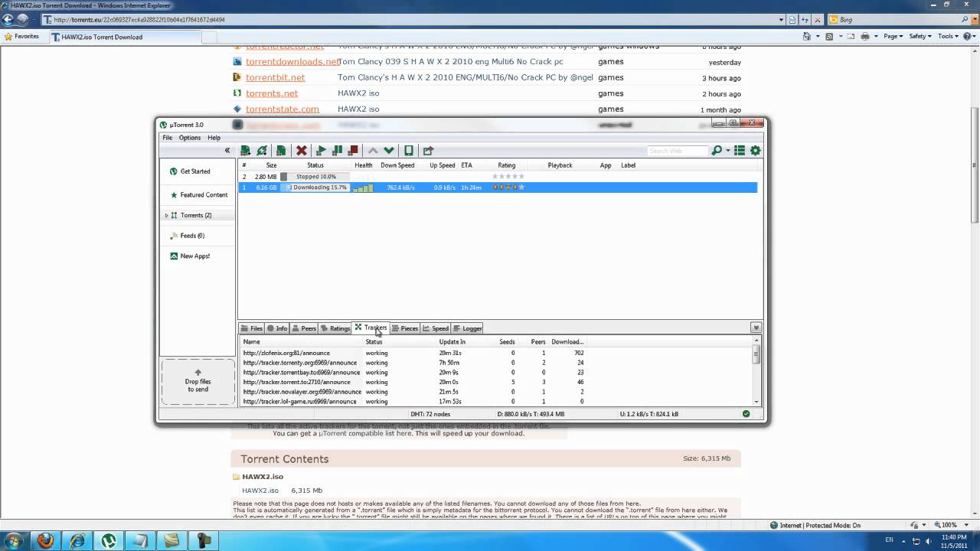Switch to the Pieces tab
The image size is (980, 551).
click(x=405, y=328)
